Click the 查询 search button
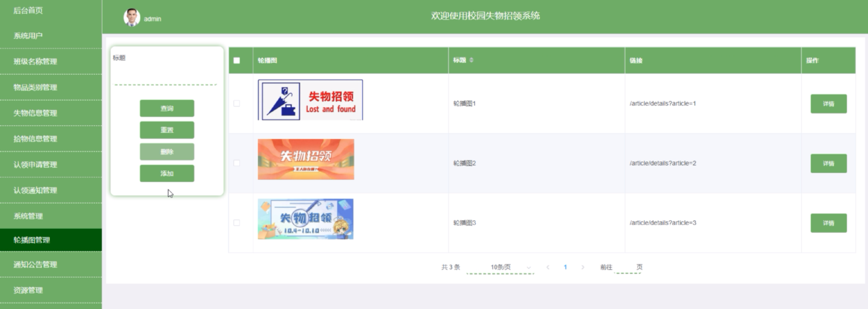The width and height of the screenshot is (868, 309). point(167,108)
